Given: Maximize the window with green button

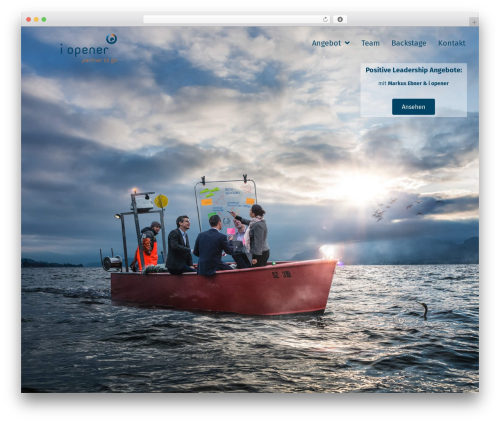Looking at the screenshot, I should coord(44,19).
